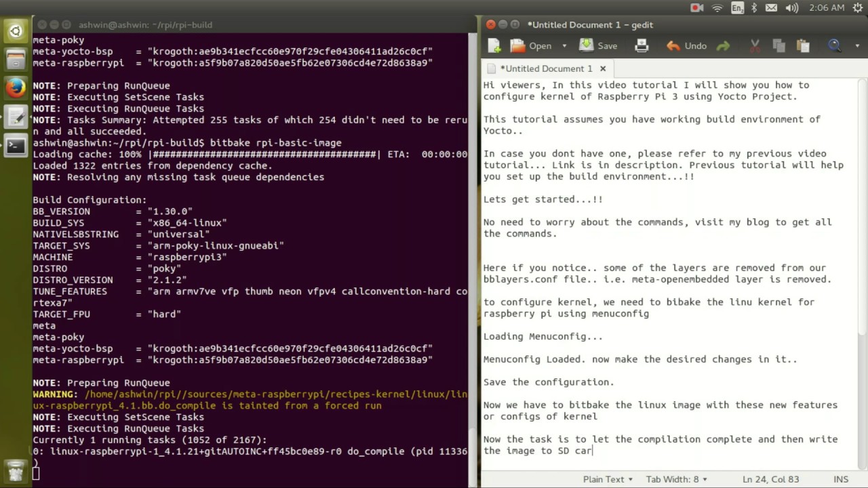Open the search magnifier tool
This screenshot has height=488, width=868.
click(x=835, y=45)
